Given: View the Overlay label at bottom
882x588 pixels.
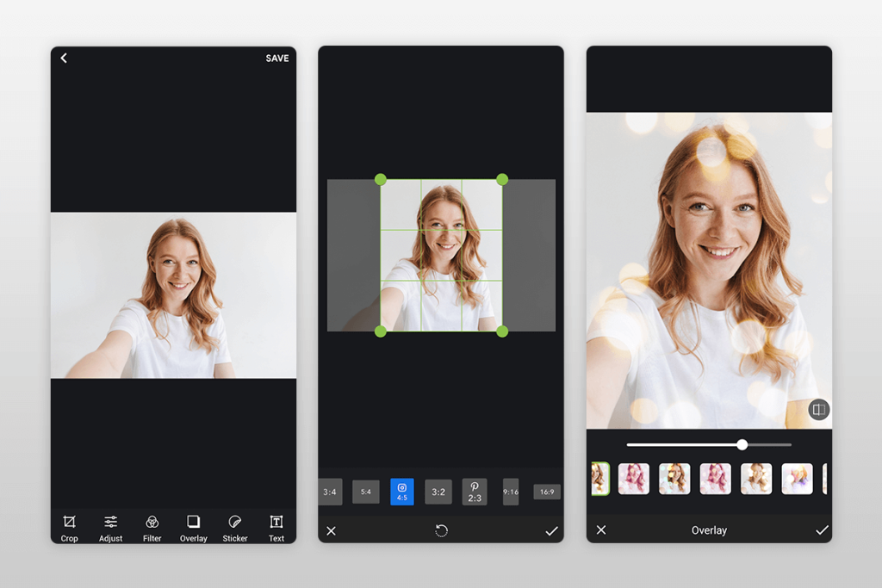Looking at the screenshot, I should pos(709,529).
